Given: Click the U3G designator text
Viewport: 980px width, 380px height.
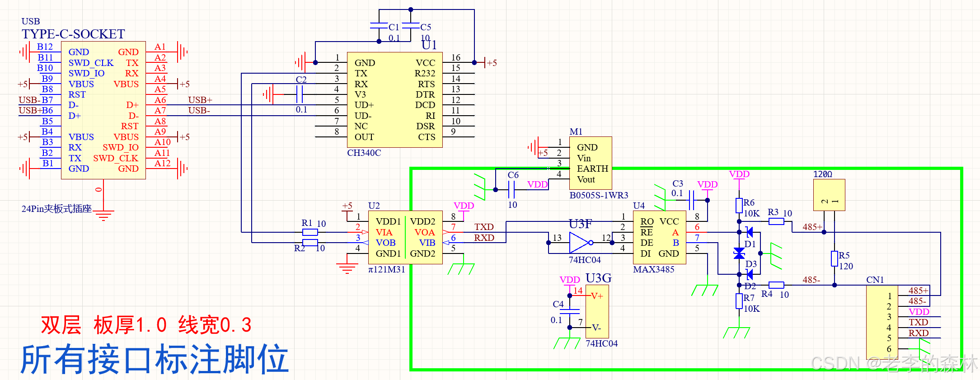Looking at the screenshot, I should click(x=599, y=278).
